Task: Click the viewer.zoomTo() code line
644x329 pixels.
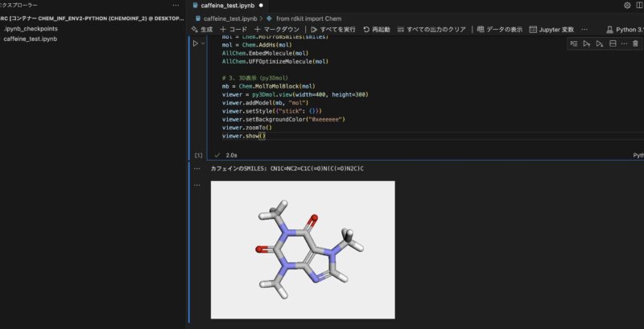Action: [x=247, y=128]
